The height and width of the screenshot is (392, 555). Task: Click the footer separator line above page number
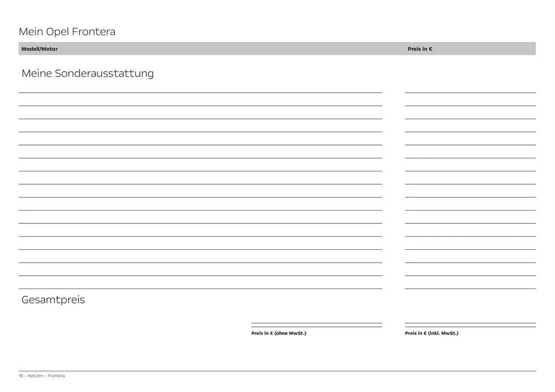click(277, 371)
